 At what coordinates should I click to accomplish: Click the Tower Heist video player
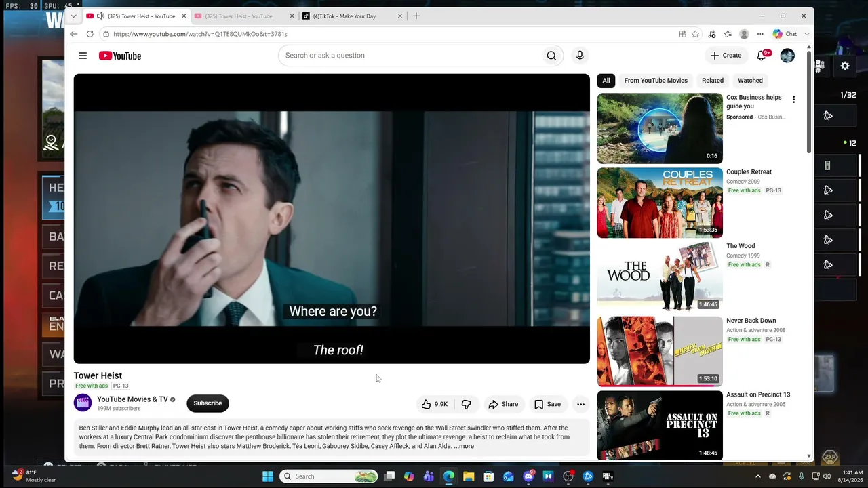[x=332, y=219]
